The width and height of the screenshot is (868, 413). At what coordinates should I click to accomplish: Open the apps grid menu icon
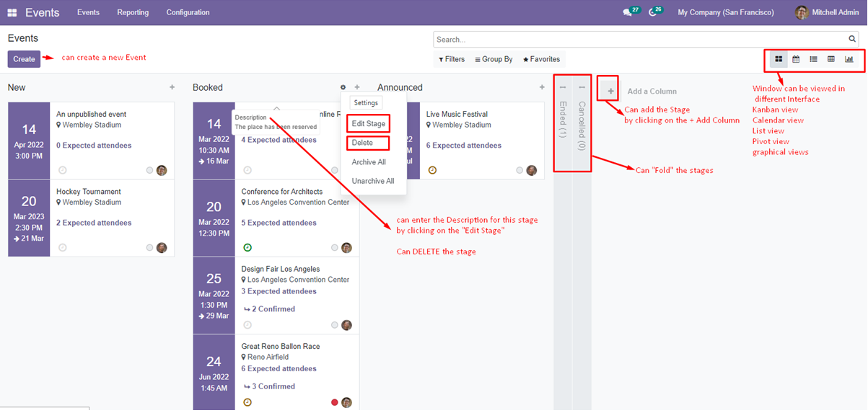click(x=12, y=13)
